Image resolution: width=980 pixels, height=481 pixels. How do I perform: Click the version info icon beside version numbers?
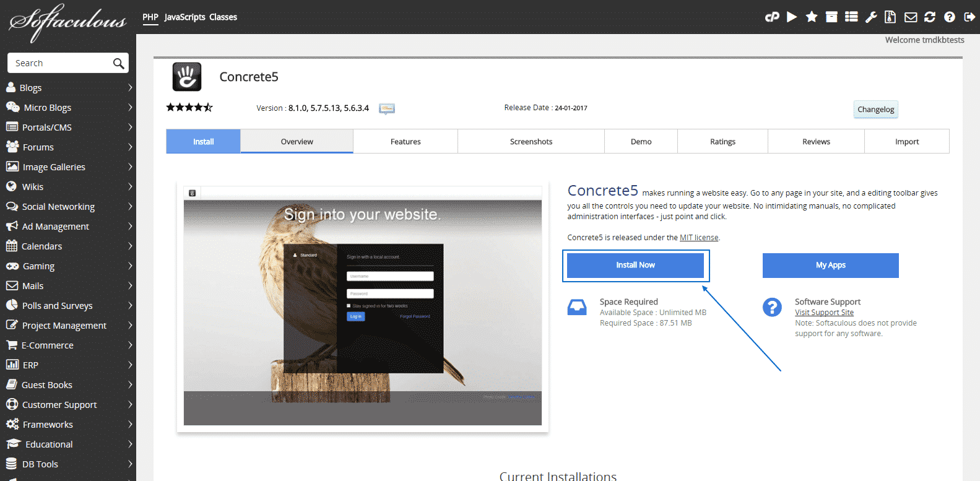(387, 108)
